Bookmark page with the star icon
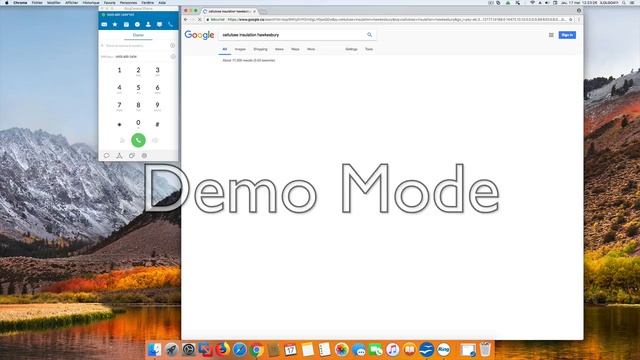Viewport: 640px width, 360px height. [571, 20]
